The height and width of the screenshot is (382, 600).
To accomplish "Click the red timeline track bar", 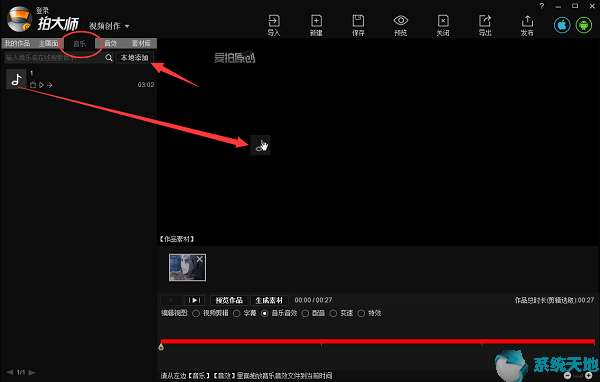I will click(378, 341).
